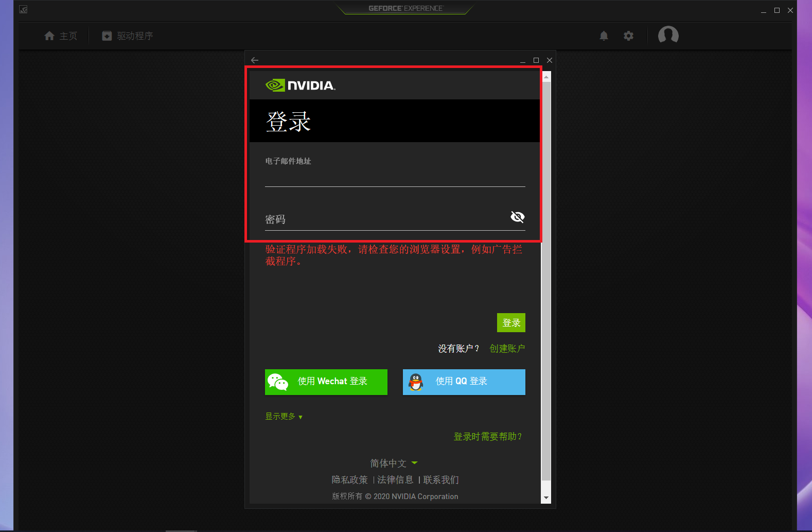The width and height of the screenshot is (812, 532).
Task: Switch to the 驱动程序 drivers tab
Action: click(128, 36)
